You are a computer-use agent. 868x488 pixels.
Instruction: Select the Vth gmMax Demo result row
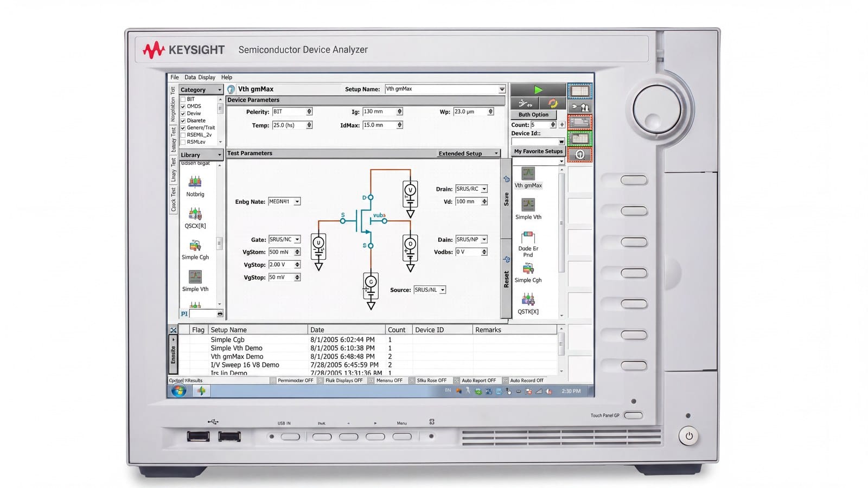[368, 357]
